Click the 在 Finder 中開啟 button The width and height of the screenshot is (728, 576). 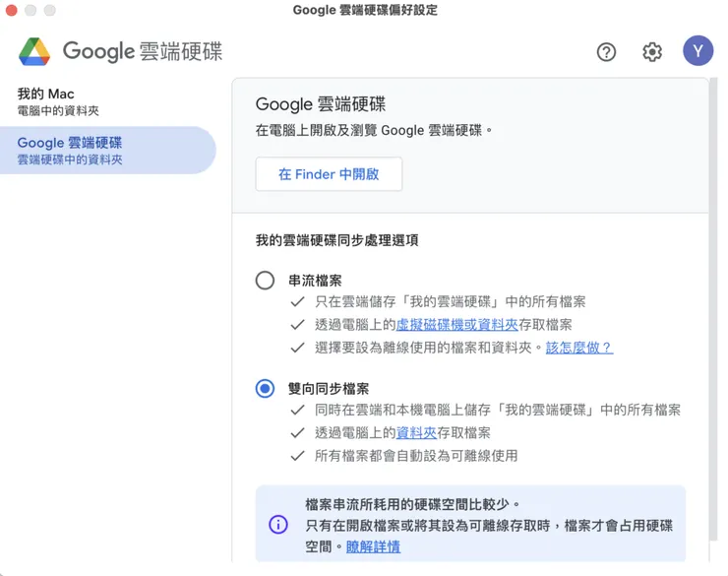(329, 174)
